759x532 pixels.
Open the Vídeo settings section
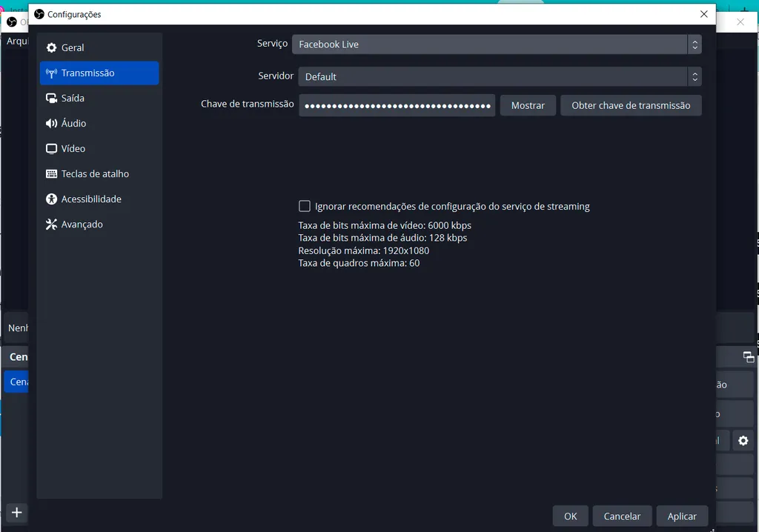99,149
